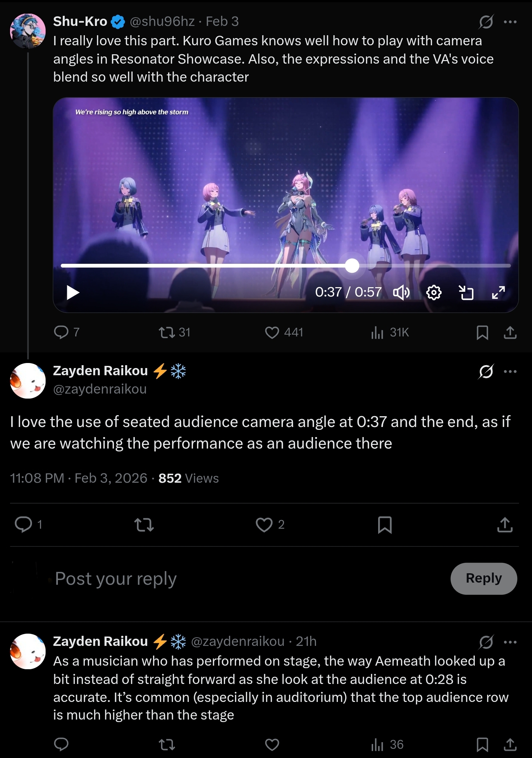Enter video fullscreen mode

[499, 293]
